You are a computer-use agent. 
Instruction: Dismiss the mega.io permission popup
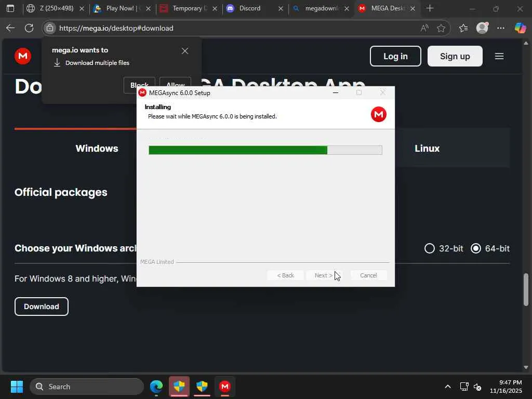pos(185,51)
